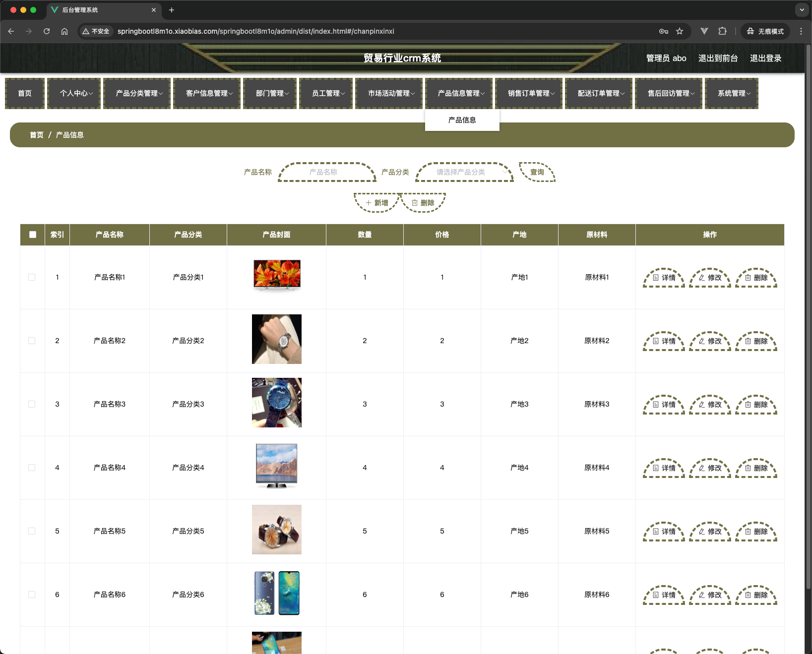Close the 后台管理系统 tab
Image resolution: width=812 pixels, height=654 pixels.
click(x=154, y=10)
